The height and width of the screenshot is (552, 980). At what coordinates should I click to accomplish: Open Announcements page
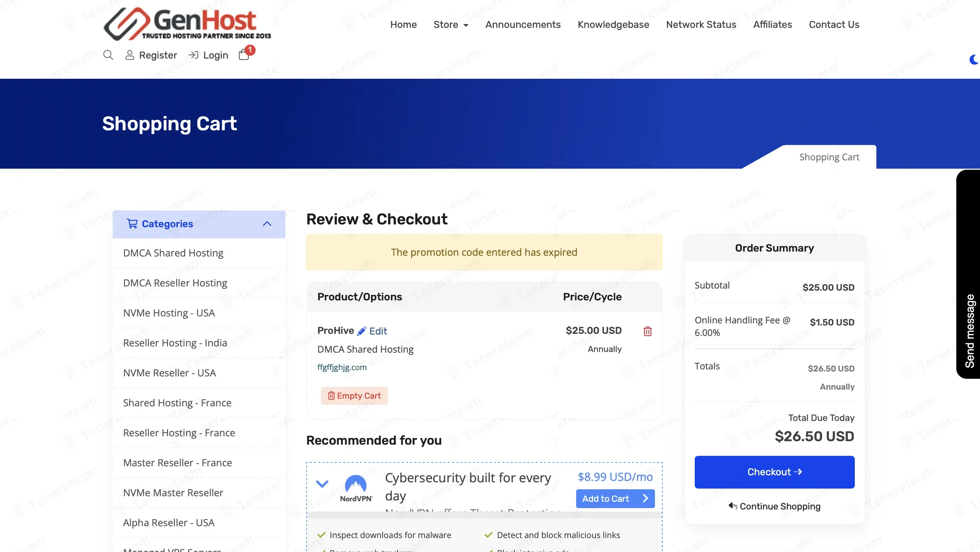click(523, 24)
